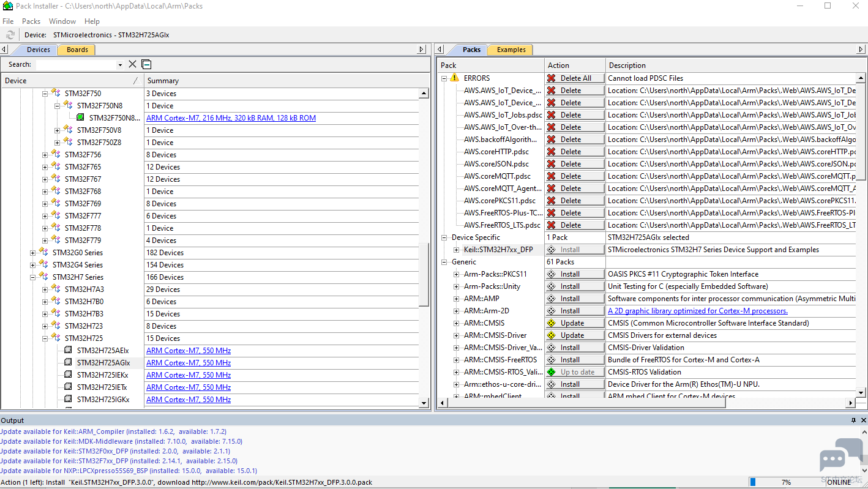Open the search history dropdown arrow

tap(120, 65)
